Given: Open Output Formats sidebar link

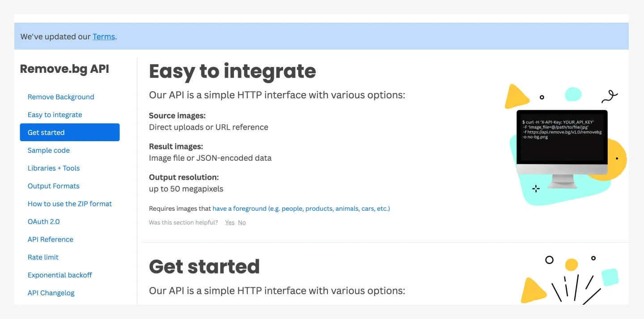Looking at the screenshot, I should pos(54,186).
